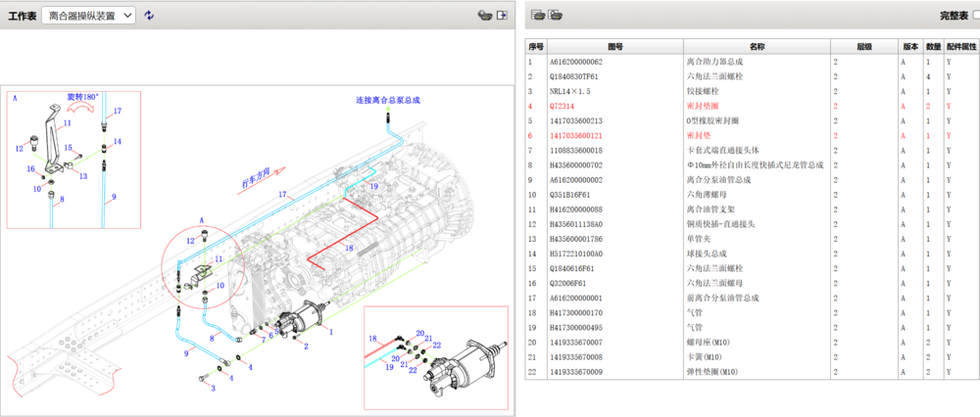The image size is (980, 417).
Task: Click the print icon above the diagram
Action: point(483,16)
